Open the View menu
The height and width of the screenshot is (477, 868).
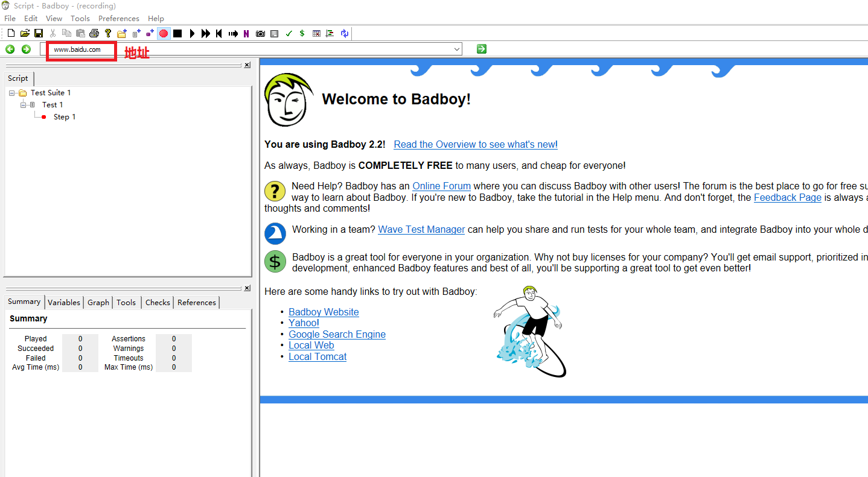pos(54,19)
